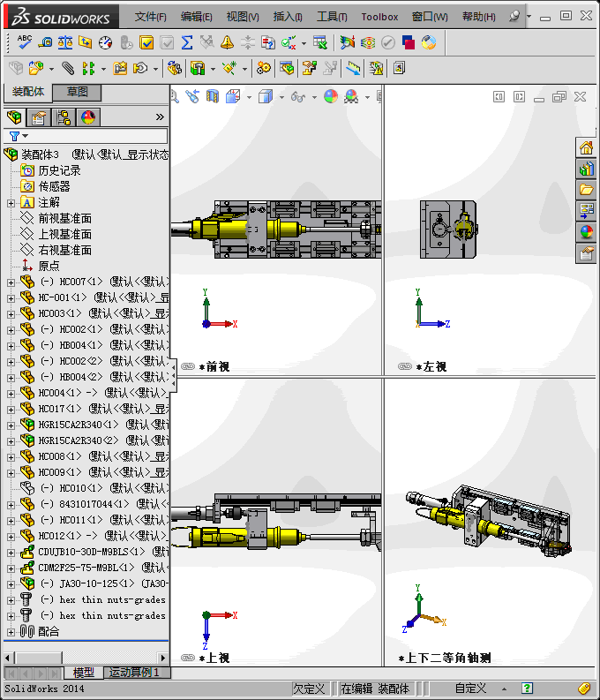Click the help question mark in status bar
The width and height of the screenshot is (600, 700).
point(528,688)
